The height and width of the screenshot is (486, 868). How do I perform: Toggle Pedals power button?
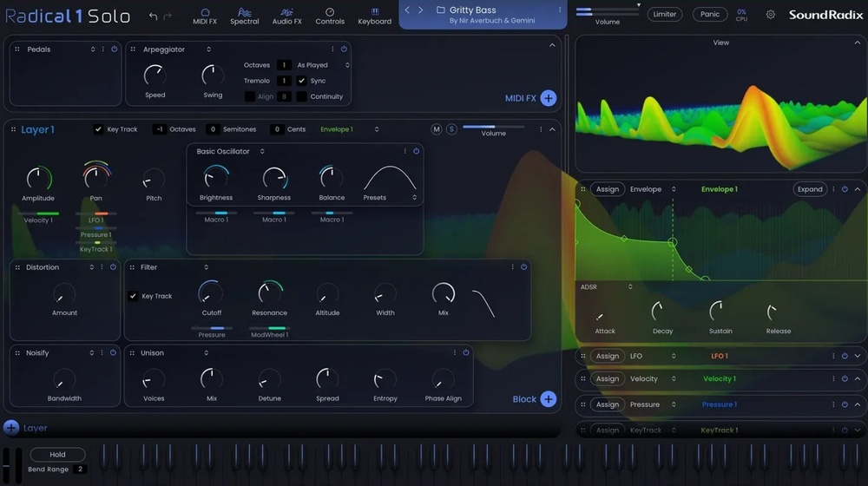[x=114, y=49]
